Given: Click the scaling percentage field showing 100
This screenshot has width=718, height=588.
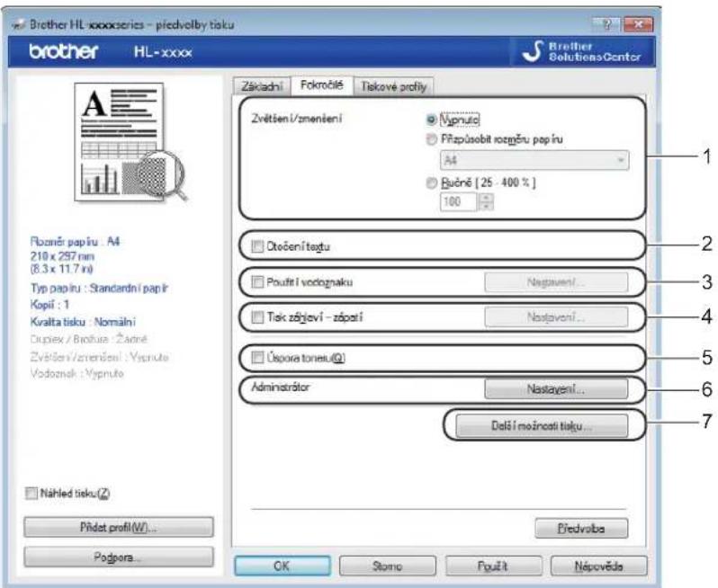Looking at the screenshot, I should pos(458,201).
